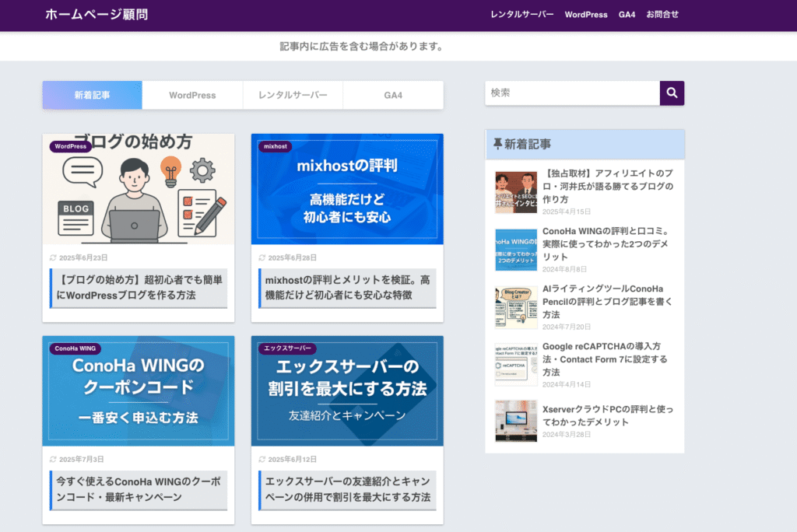Select the 新着記事 tab
797x532 pixels.
[92, 95]
